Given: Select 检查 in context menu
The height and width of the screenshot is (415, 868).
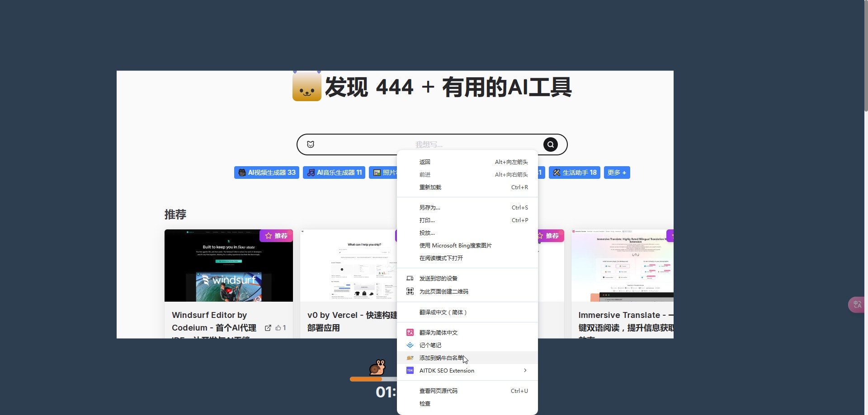Looking at the screenshot, I should pos(467,403).
